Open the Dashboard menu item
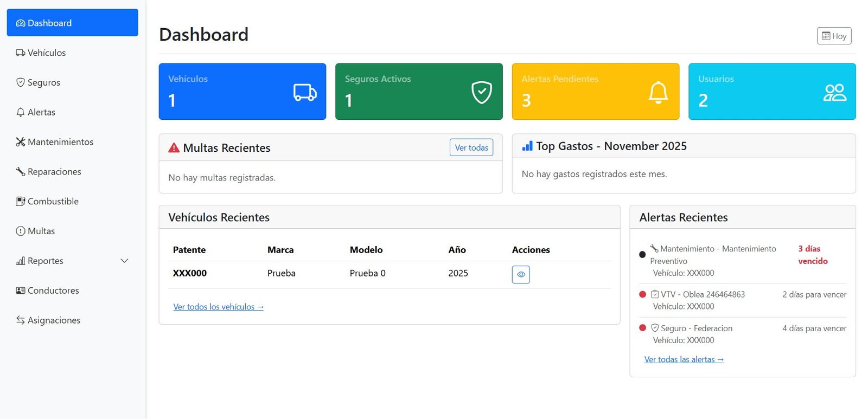 pyautogui.click(x=72, y=23)
